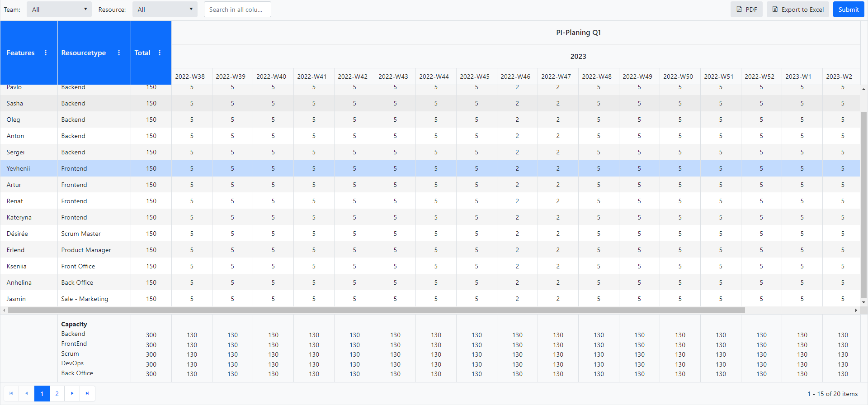The height and width of the screenshot is (406, 868).
Task: Switch to page 2 of the grid
Action: 57,393
